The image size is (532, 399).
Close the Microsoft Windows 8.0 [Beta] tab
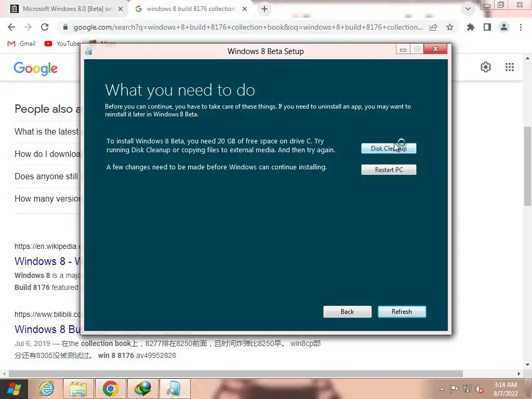(x=121, y=9)
